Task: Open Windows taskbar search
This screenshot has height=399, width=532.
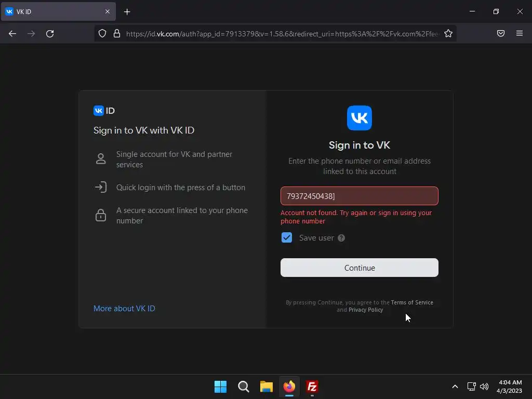Action: point(243,387)
